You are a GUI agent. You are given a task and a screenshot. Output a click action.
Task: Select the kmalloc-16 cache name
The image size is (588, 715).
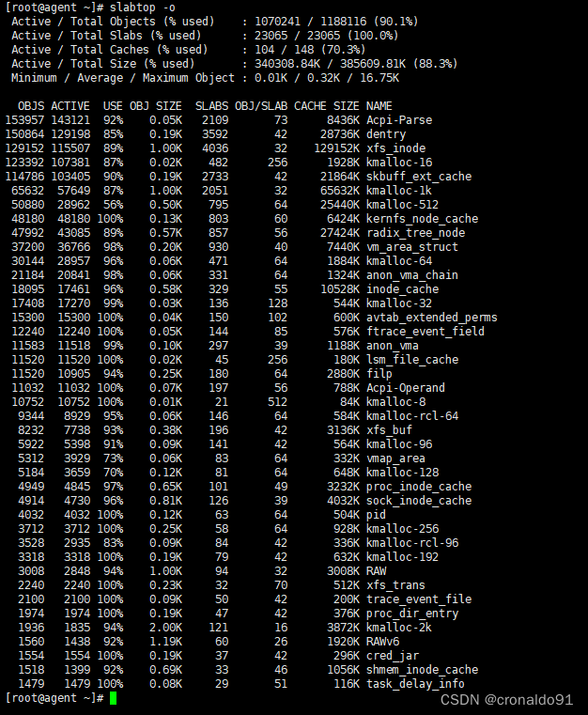[x=399, y=163]
